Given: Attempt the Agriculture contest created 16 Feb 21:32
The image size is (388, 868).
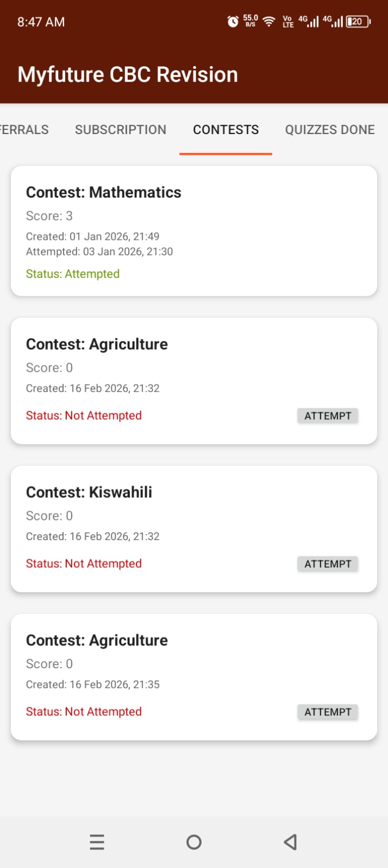Looking at the screenshot, I should tap(328, 415).
